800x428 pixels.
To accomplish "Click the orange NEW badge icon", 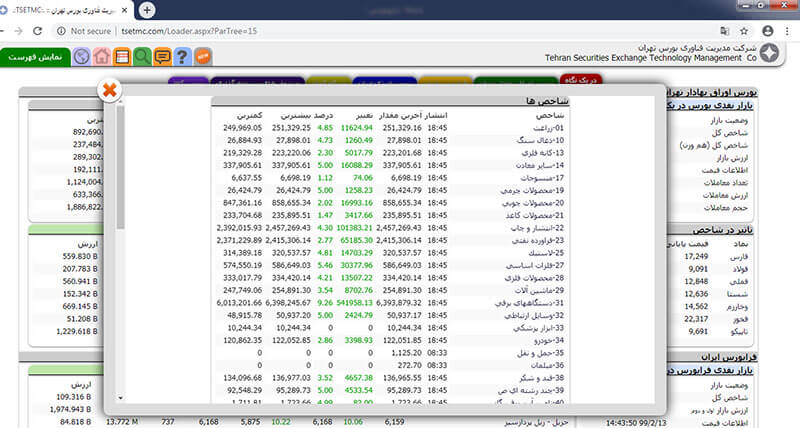I will coord(203,56).
